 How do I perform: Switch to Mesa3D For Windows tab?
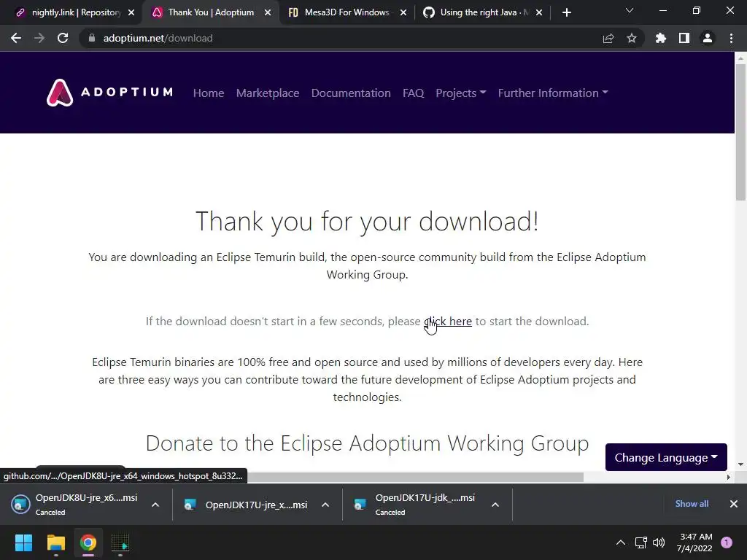tap(345, 12)
